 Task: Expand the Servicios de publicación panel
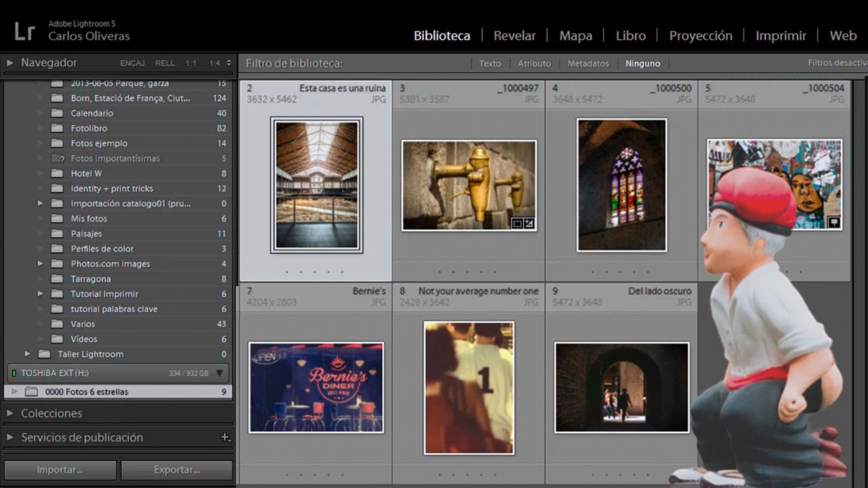coord(10,437)
